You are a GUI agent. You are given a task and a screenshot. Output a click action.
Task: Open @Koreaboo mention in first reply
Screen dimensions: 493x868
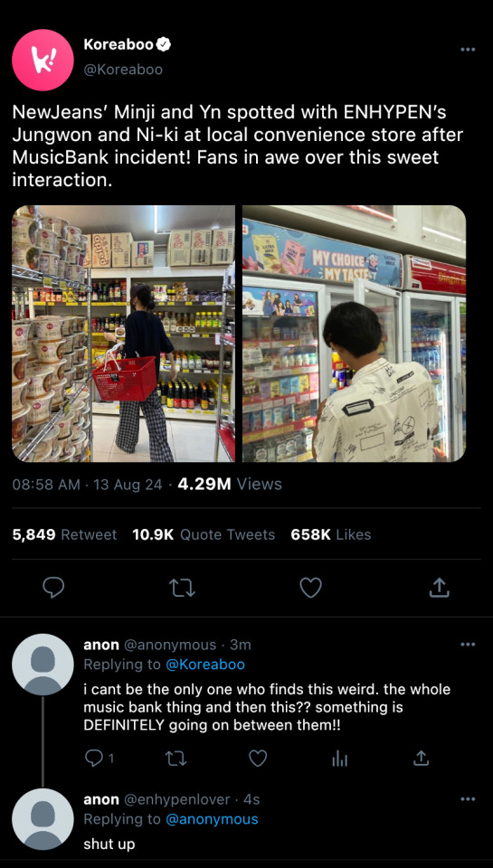pos(205,665)
